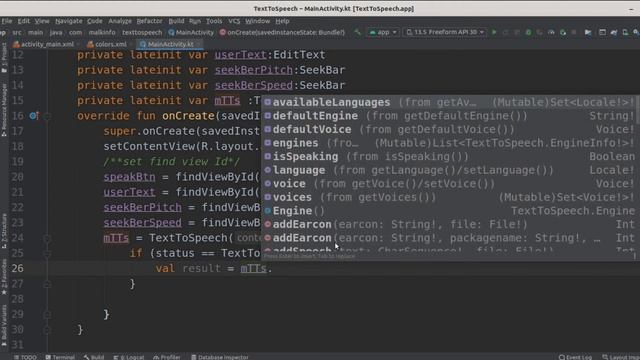Open the Terminal tool window
Viewport: 640px width, 360px height.
click(x=60, y=357)
